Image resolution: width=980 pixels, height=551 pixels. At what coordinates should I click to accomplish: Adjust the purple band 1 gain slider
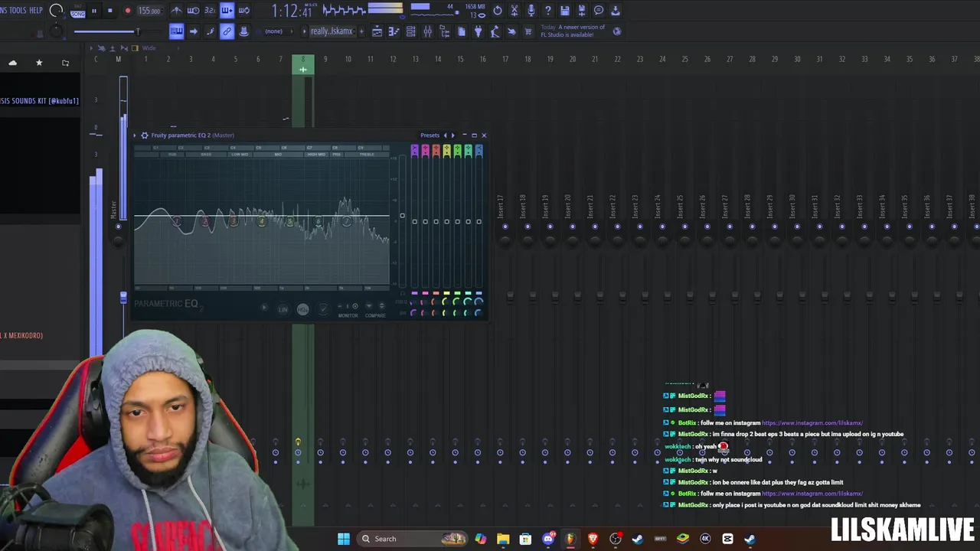click(x=414, y=222)
